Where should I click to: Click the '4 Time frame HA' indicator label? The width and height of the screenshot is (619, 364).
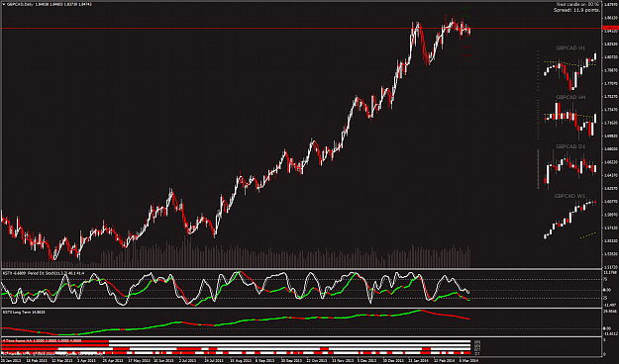pyautogui.click(x=42, y=340)
